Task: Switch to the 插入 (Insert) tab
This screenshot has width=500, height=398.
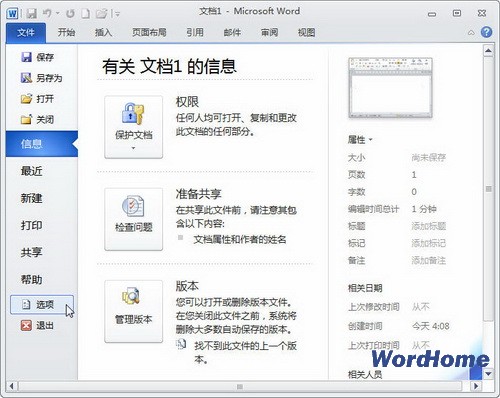Action: coord(103,32)
